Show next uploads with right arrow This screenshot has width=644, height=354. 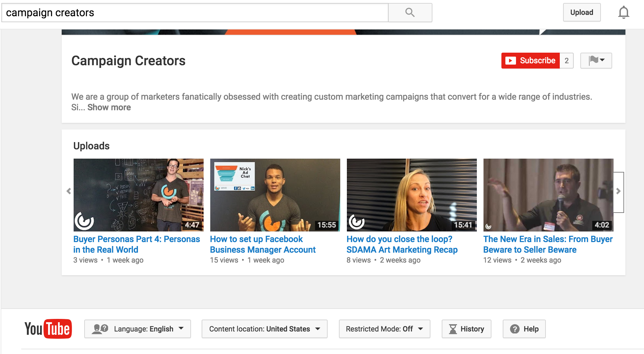[618, 191]
